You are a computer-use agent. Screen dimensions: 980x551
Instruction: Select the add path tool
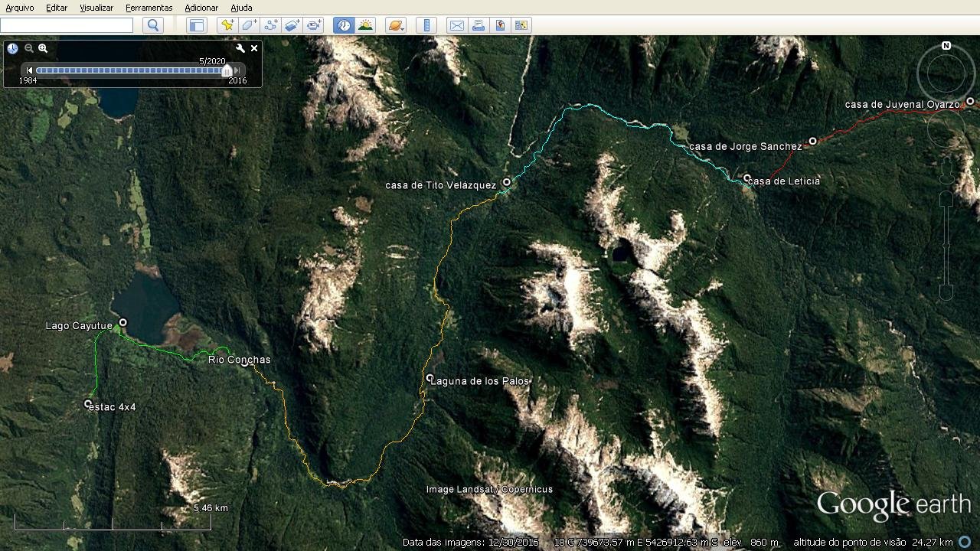pyautogui.click(x=270, y=25)
